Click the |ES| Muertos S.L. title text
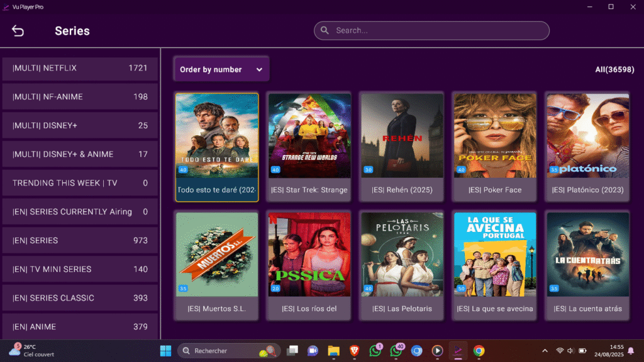This screenshot has height=362, width=644. pos(217,309)
